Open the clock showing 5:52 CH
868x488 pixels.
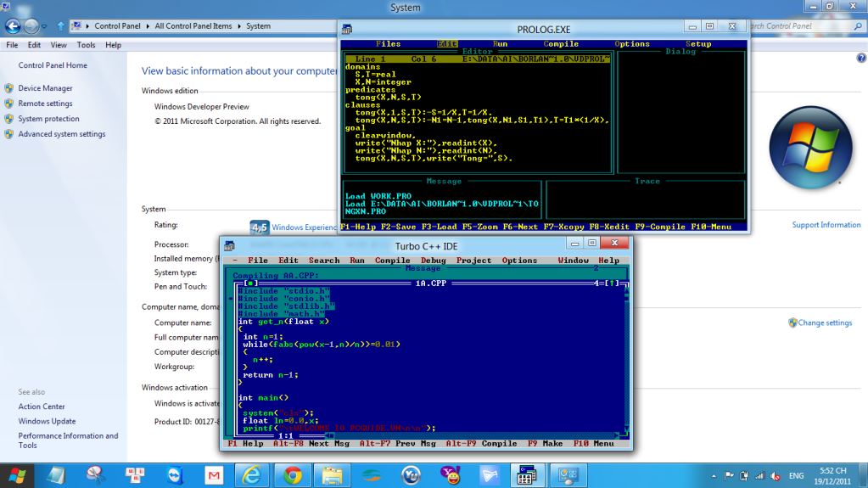coord(832,476)
